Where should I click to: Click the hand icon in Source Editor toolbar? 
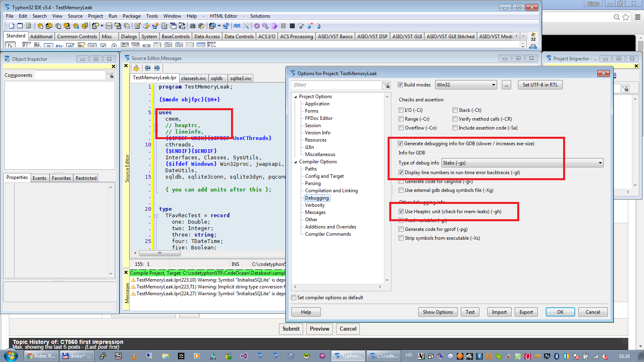136,68
